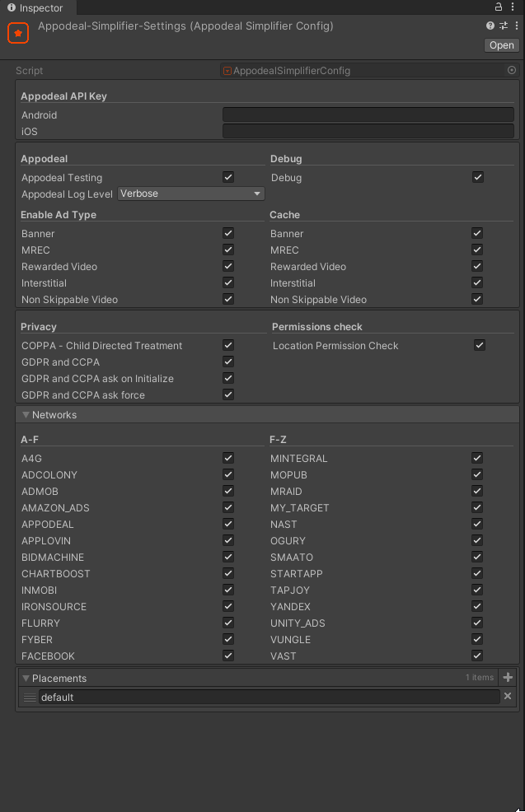The height and width of the screenshot is (812, 525).
Task: Remove the default placement entry
Action: 508,697
